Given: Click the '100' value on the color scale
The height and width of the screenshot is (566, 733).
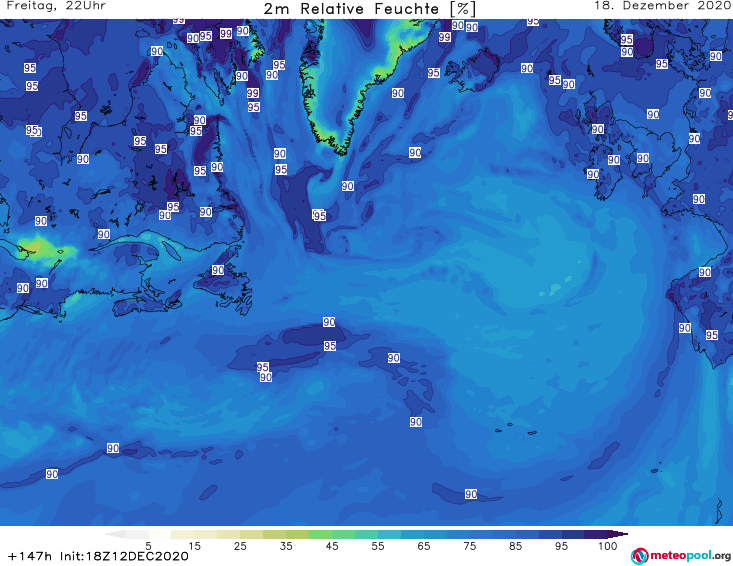Looking at the screenshot, I should (x=608, y=546).
